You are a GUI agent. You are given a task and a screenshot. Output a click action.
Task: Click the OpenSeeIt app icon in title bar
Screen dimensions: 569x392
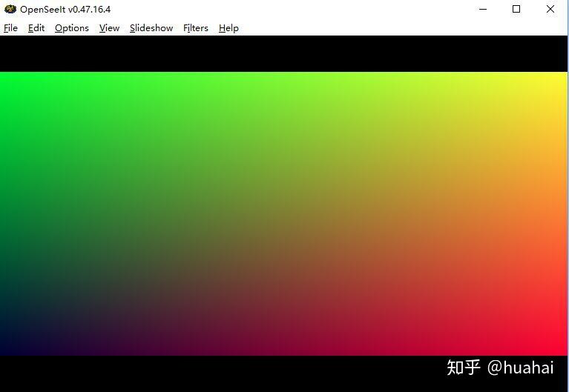click(10, 9)
